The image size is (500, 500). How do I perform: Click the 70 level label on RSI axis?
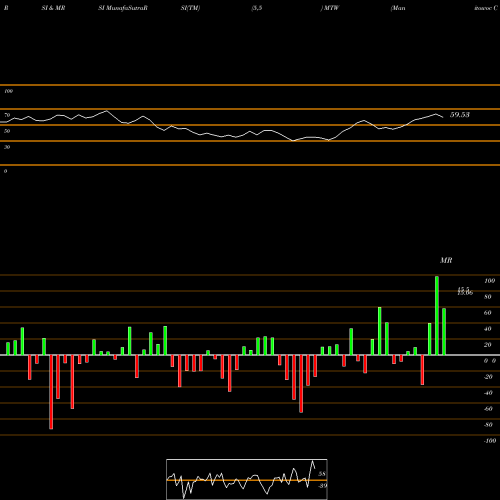pos(7,115)
